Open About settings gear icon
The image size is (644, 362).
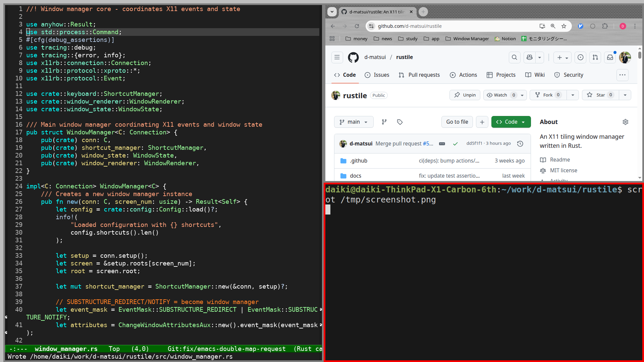click(625, 122)
